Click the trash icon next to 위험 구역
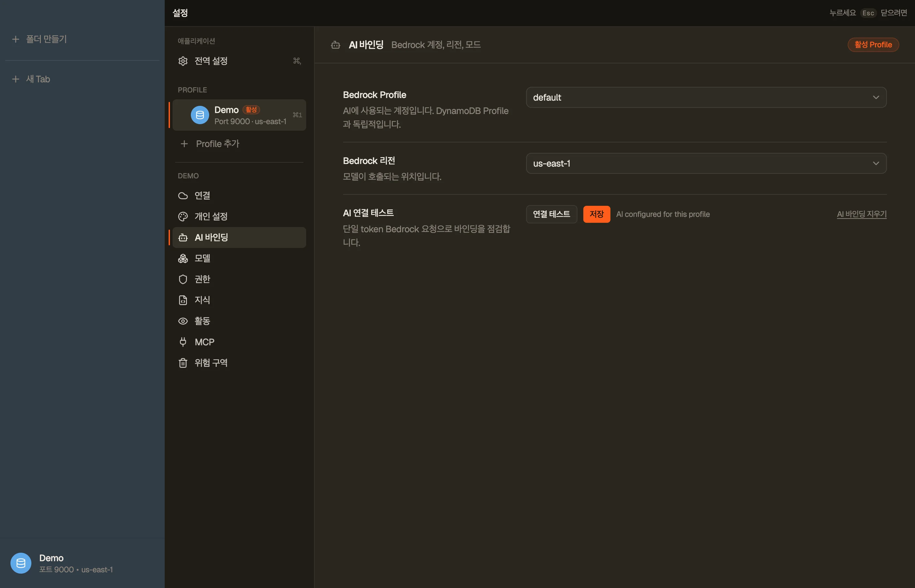This screenshot has width=915, height=588. pos(183,363)
